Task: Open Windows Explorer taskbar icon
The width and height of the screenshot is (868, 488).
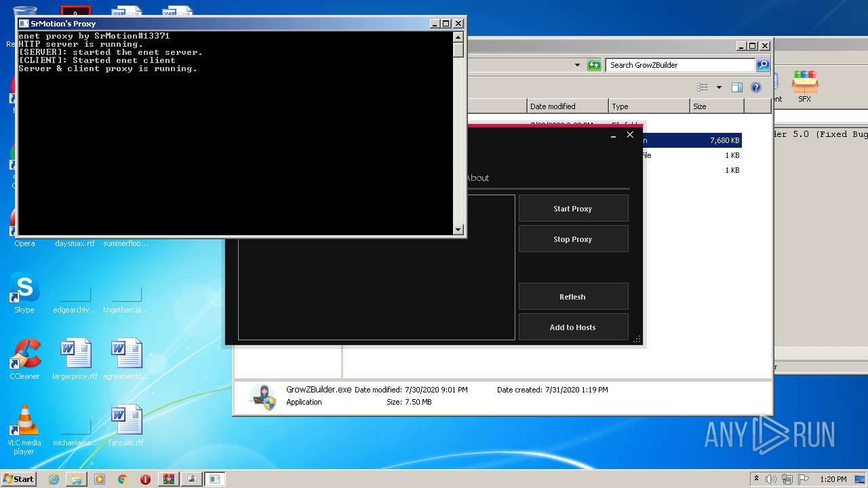Action: pyautogui.click(x=77, y=479)
